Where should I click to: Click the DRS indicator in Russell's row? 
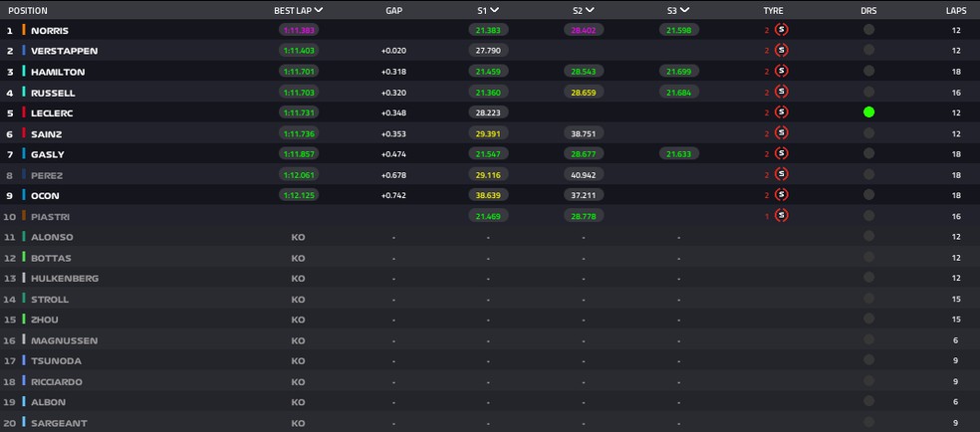click(869, 93)
